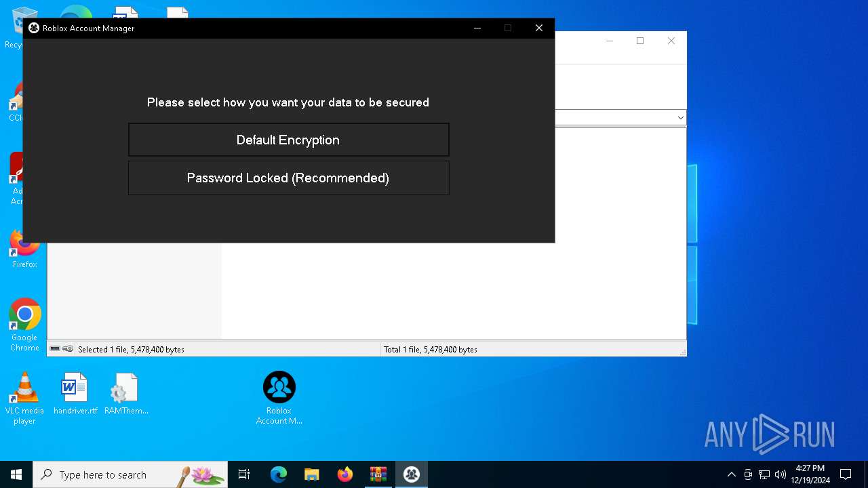The height and width of the screenshot is (488, 868).
Task: Choose Password Locked (Recommended) option
Action: click(x=288, y=178)
